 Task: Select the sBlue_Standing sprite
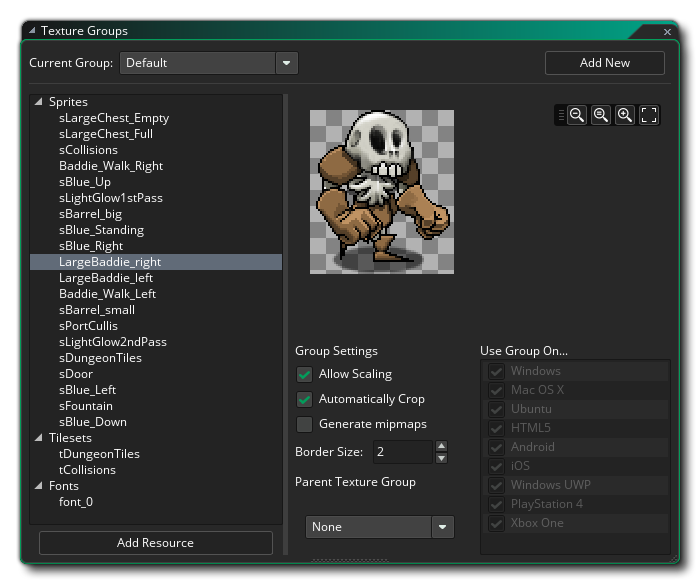tap(156, 230)
